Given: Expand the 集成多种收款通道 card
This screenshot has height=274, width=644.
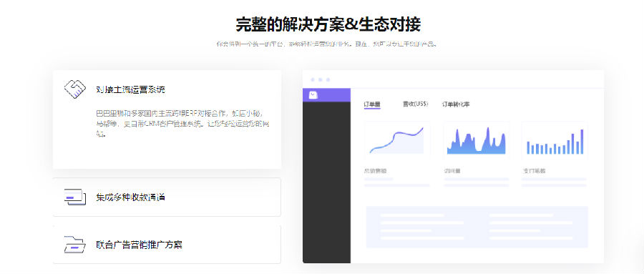Looking at the screenshot, I should pyautogui.click(x=167, y=197).
